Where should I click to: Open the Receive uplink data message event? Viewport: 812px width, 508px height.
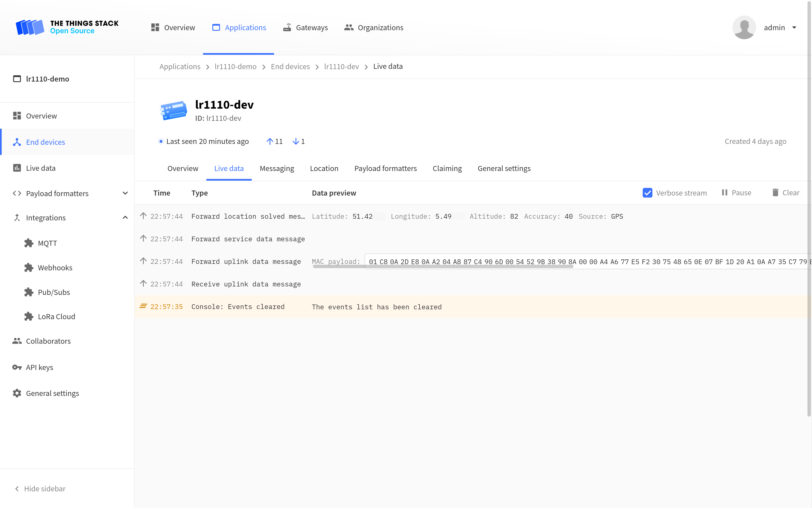click(473, 284)
